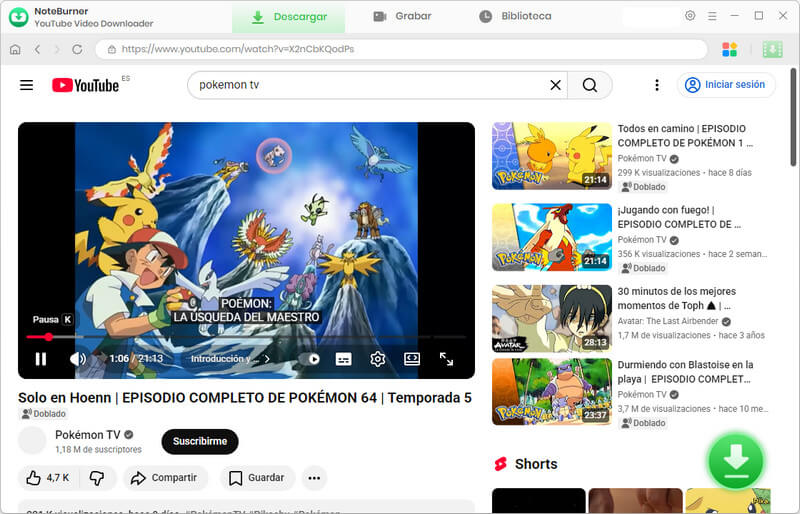Enter fullscreen video mode
The image size is (800, 514).
point(446,359)
